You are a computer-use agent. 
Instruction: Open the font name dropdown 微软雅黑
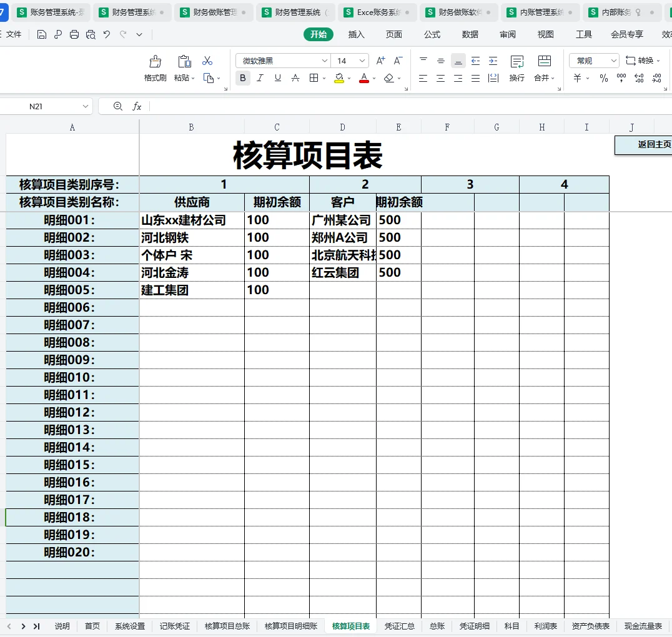click(281, 60)
